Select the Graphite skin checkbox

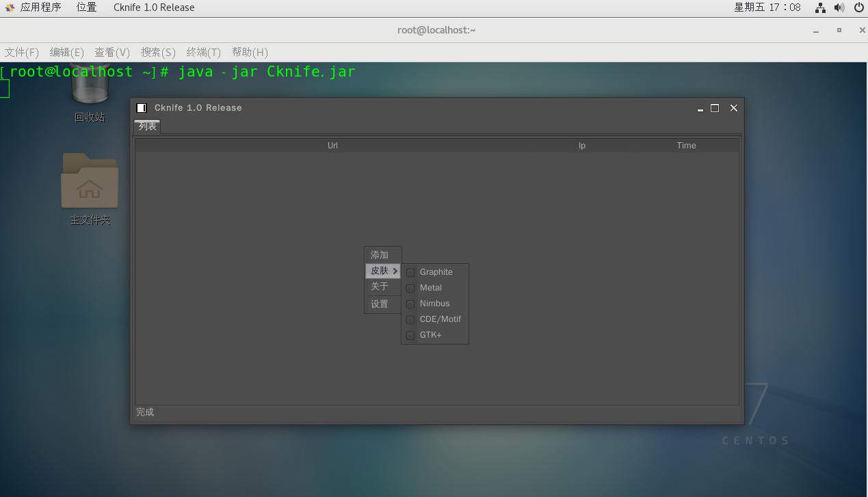(410, 272)
